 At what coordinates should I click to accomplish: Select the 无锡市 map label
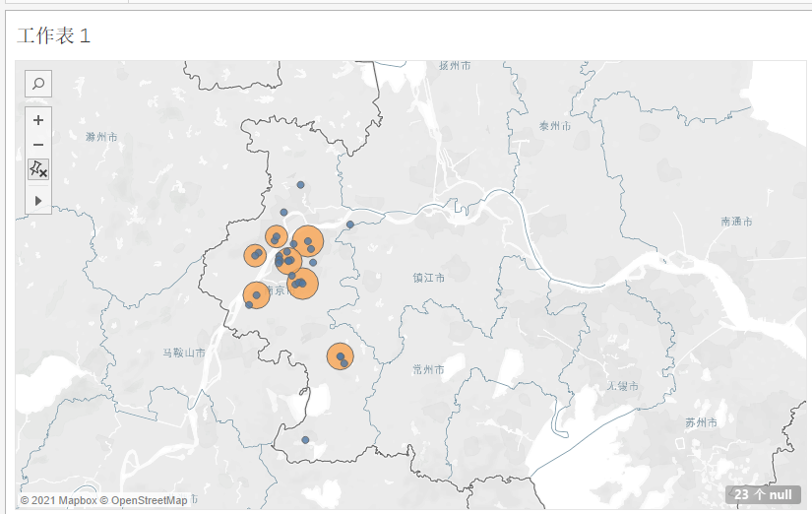pos(622,386)
